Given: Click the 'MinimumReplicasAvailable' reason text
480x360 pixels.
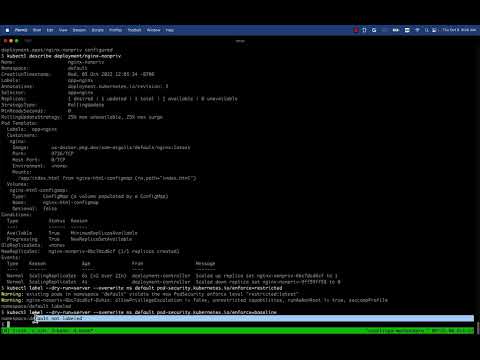Looking at the screenshot, I should (x=104, y=233).
